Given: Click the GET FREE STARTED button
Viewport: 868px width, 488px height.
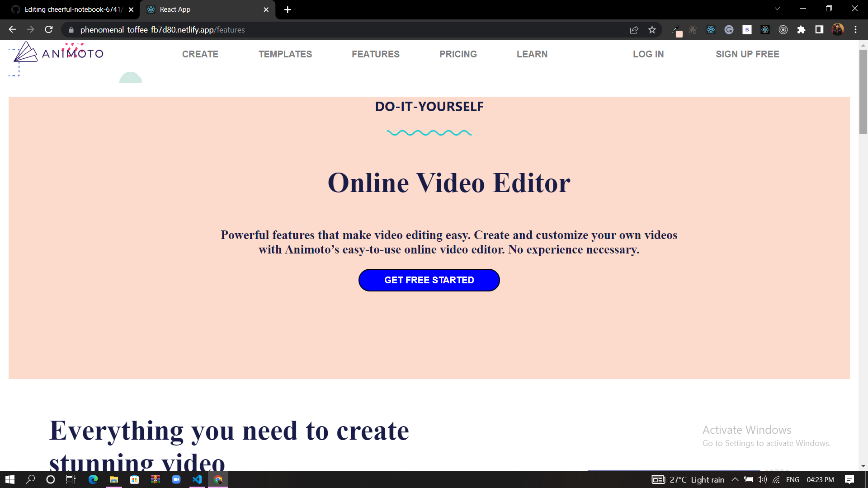Looking at the screenshot, I should tap(429, 280).
